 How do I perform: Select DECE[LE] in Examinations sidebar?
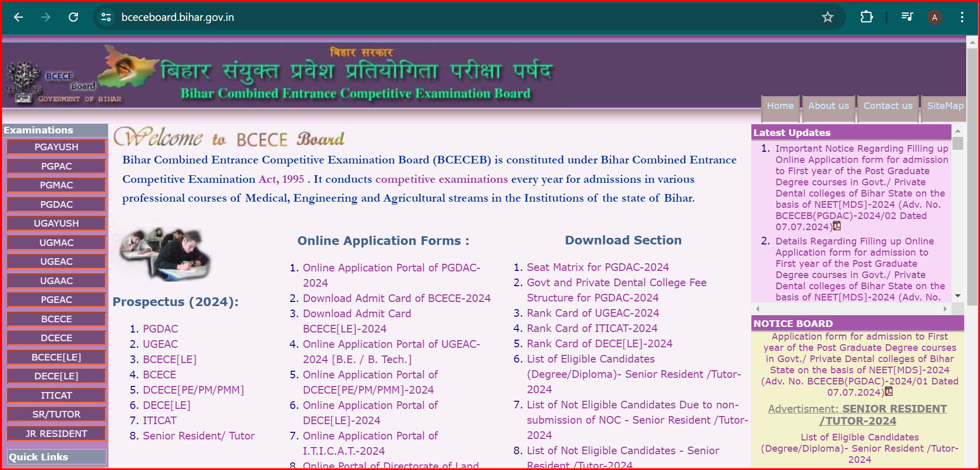pyautogui.click(x=57, y=376)
